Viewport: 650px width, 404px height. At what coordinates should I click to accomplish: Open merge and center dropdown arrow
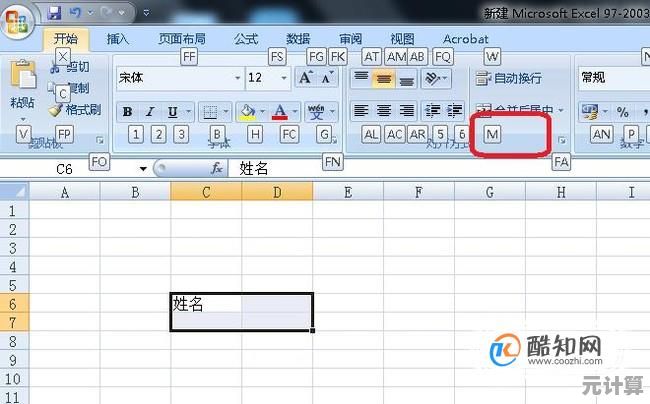point(561,110)
